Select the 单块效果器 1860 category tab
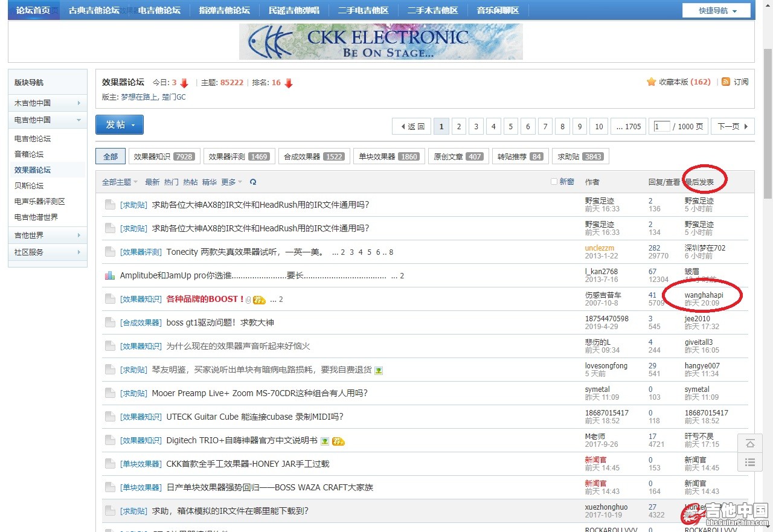Viewport: 773px width, 532px height. (x=389, y=156)
